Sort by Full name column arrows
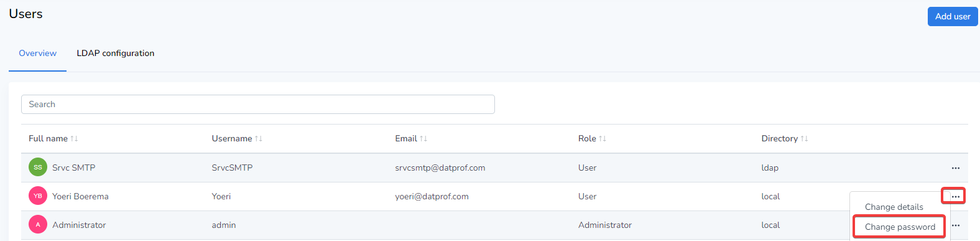This screenshot has width=980, height=241. point(74,139)
